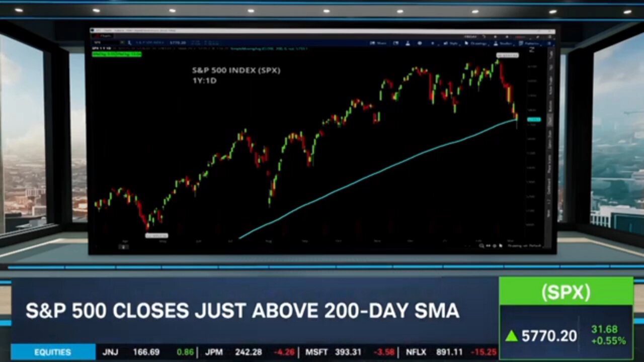Click the JNJ 166.69 ticker quote

pyautogui.click(x=149, y=352)
